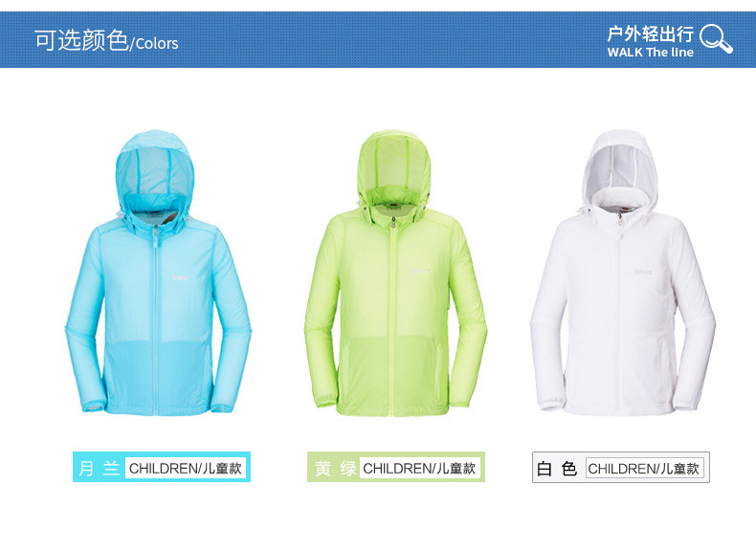Choose the 月兰 blue color label
756x551 pixels.
click(x=99, y=468)
